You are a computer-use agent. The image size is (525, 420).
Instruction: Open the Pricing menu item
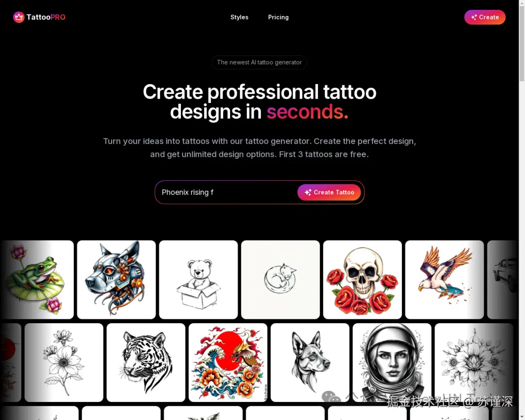tap(278, 17)
